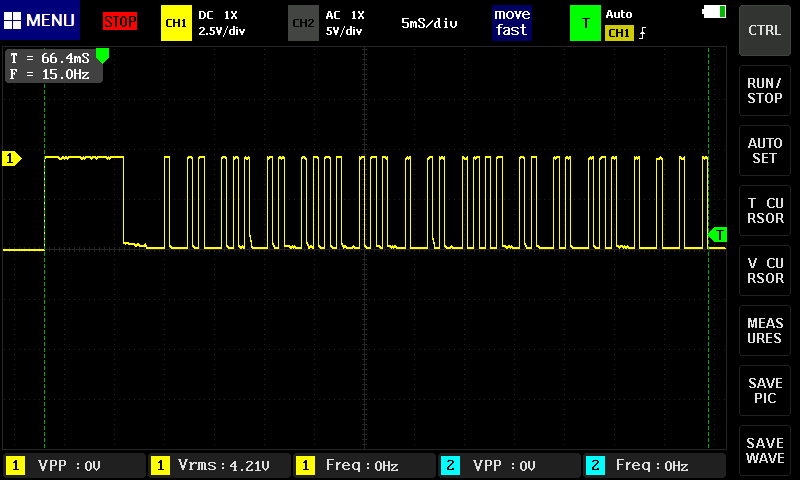Open the MEASURES menu
800x480 pixels.
[x=765, y=331]
